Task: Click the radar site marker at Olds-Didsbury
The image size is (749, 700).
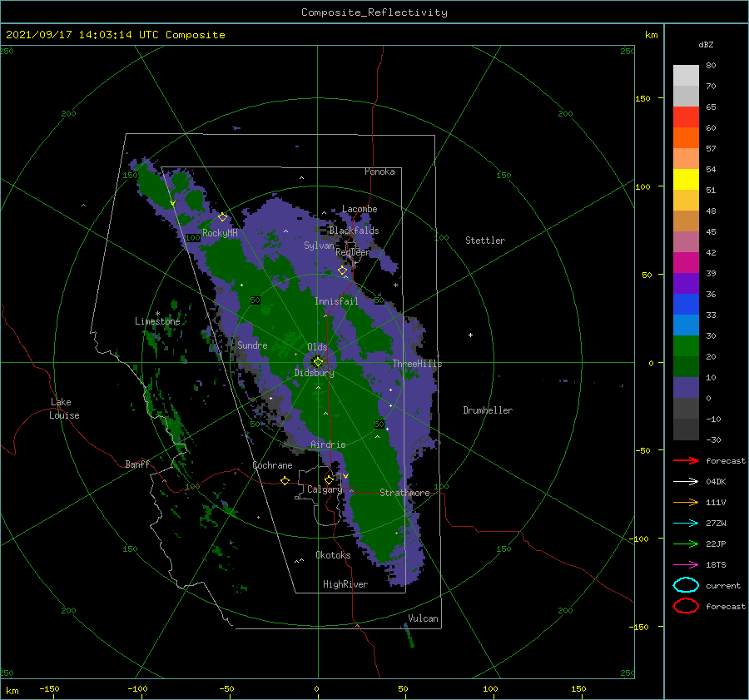Action: coord(318,362)
